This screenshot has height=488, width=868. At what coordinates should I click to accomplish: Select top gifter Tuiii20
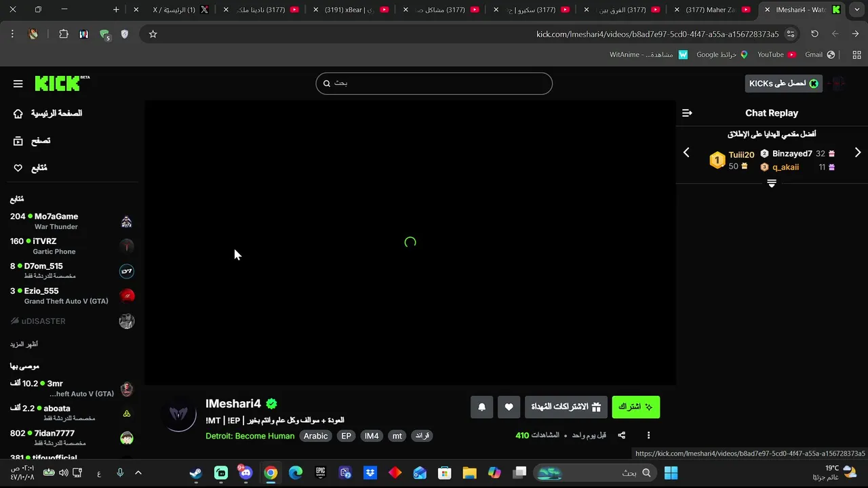coord(741,155)
